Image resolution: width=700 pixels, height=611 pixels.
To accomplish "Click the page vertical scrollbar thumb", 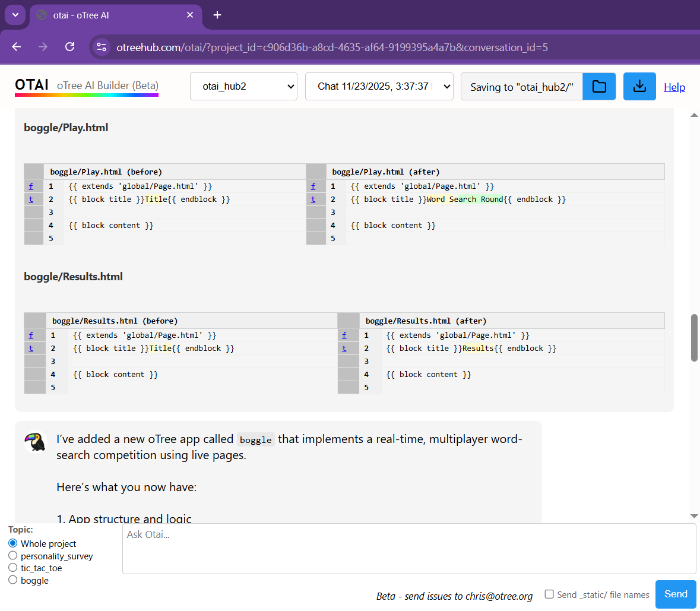I will click(x=694, y=337).
